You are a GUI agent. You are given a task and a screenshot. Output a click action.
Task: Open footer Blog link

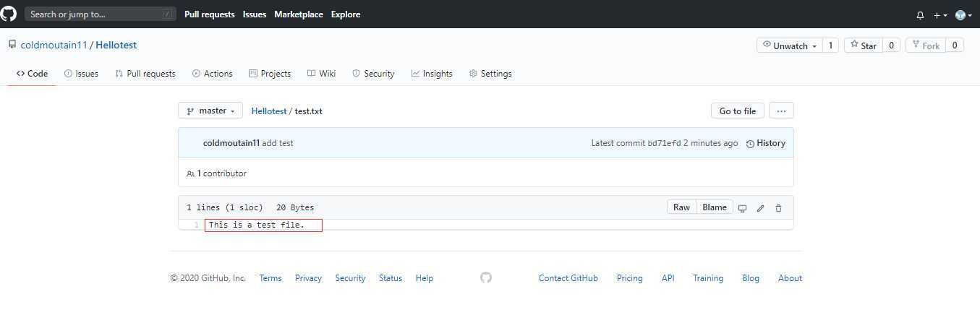coord(751,278)
